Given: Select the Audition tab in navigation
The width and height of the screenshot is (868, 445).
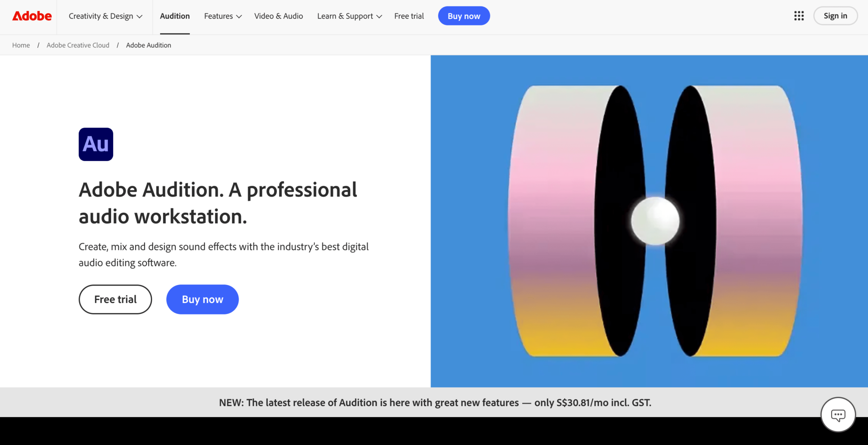Looking at the screenshot, I should click(x=175, y=16).
